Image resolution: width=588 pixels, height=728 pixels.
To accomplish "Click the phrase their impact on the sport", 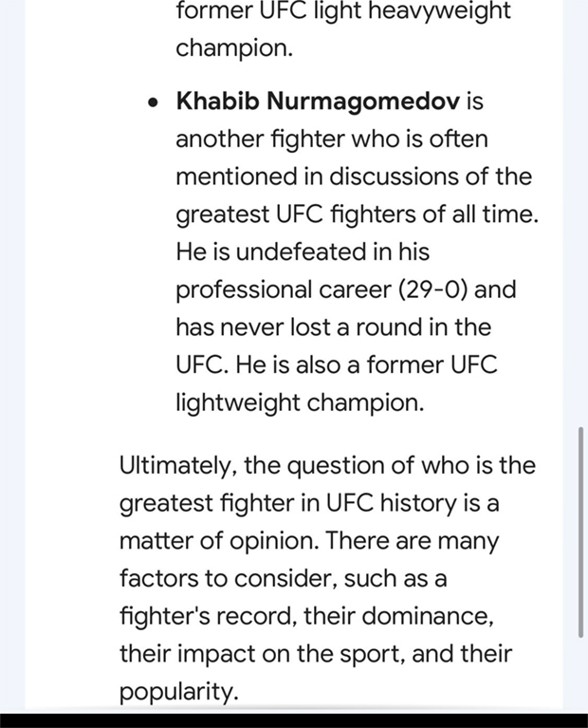I will [262, 654].
